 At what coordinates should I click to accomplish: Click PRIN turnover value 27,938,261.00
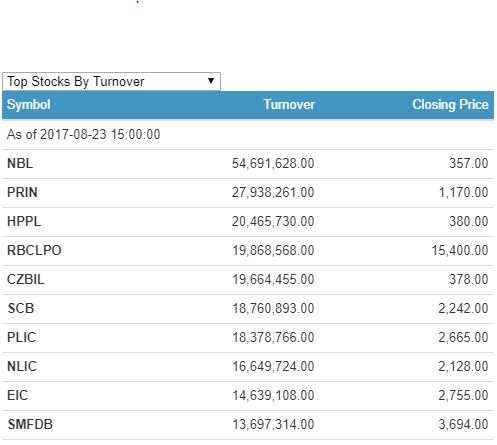(273, 192)
